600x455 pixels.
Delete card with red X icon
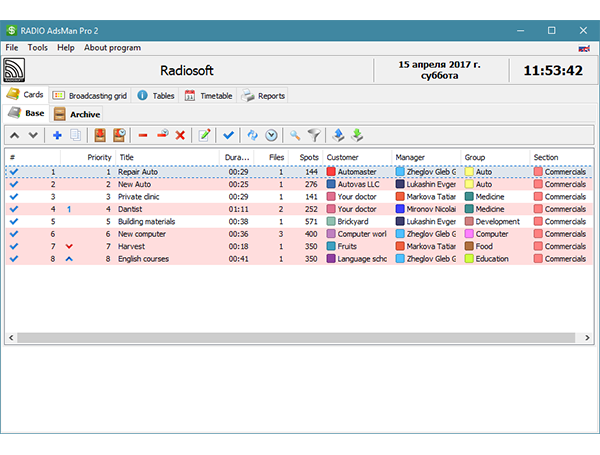(x=180, y=135)
